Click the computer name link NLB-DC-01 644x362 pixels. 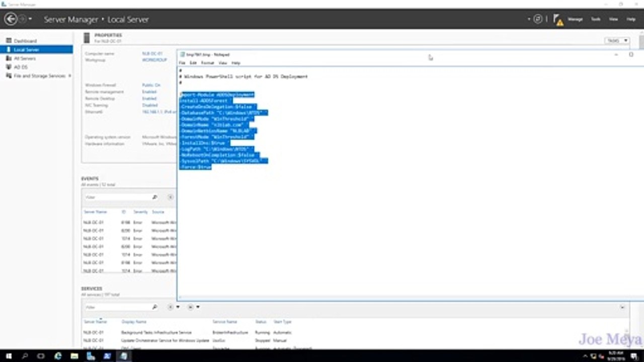[x=152, y=53]
